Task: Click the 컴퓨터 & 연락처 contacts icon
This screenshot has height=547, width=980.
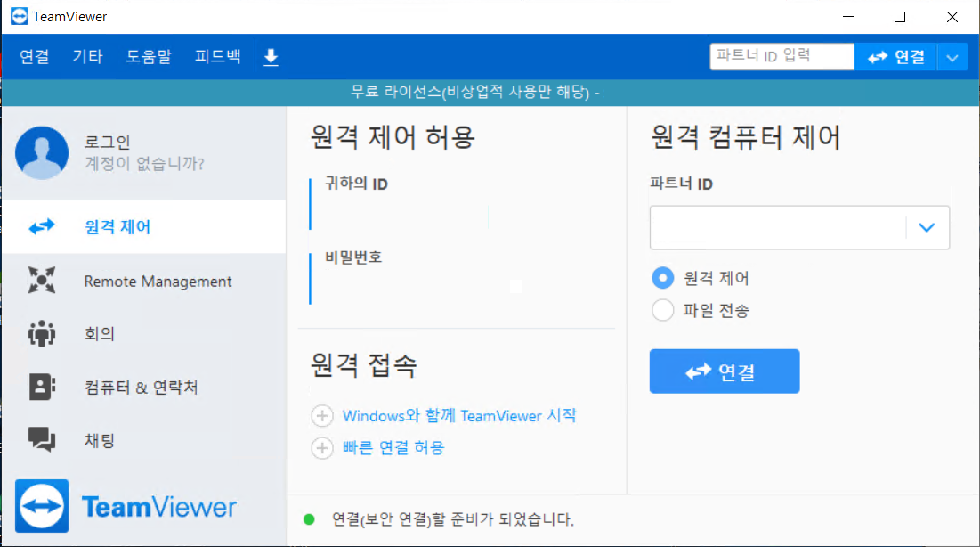Action: pyautogui.click(x=42, y=387)
